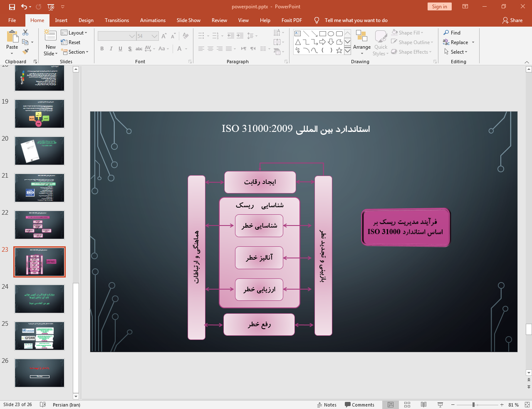Click the Strikethrough icon

139,49
